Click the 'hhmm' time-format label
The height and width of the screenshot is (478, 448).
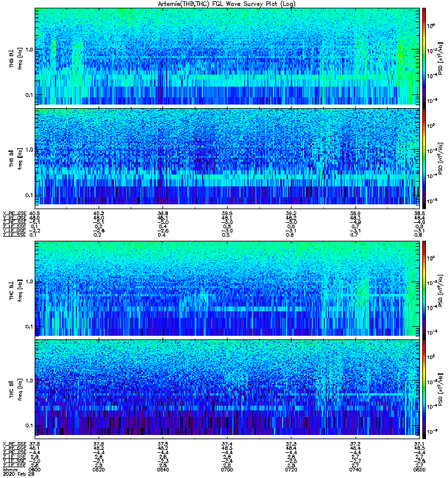coord(10,470)
